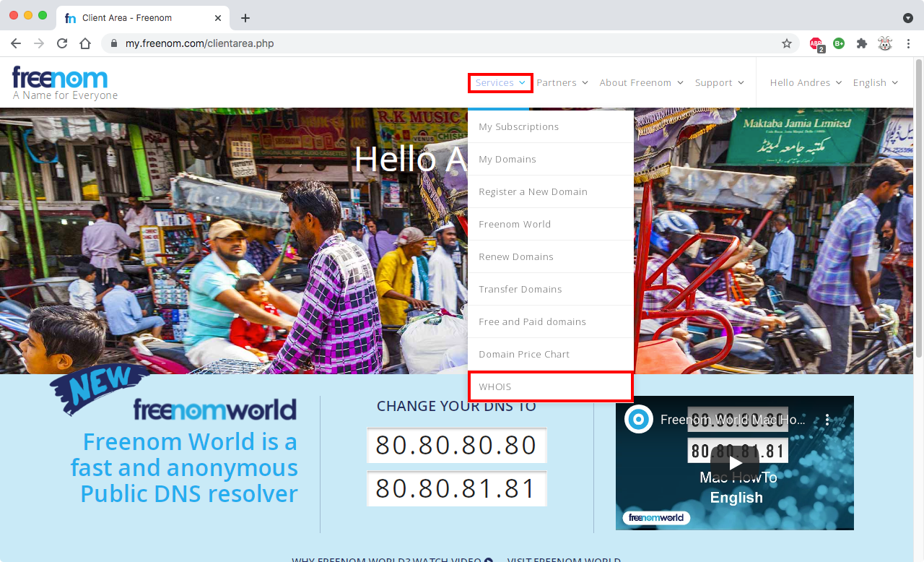Viewport: 924px width, 562px height.
Task: Open Renew Domains menu entry
Action: [x=516, y=257]
